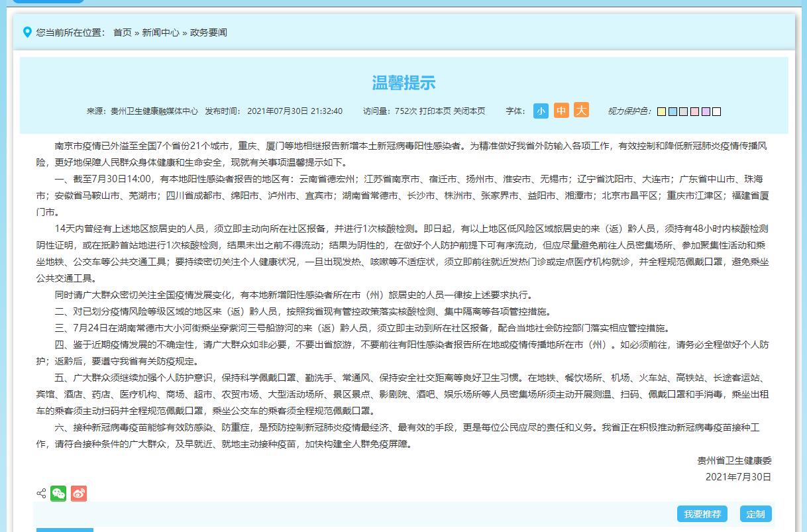
Task: Select the yellow 视力保护色 swatch
Action: point(661,111)
